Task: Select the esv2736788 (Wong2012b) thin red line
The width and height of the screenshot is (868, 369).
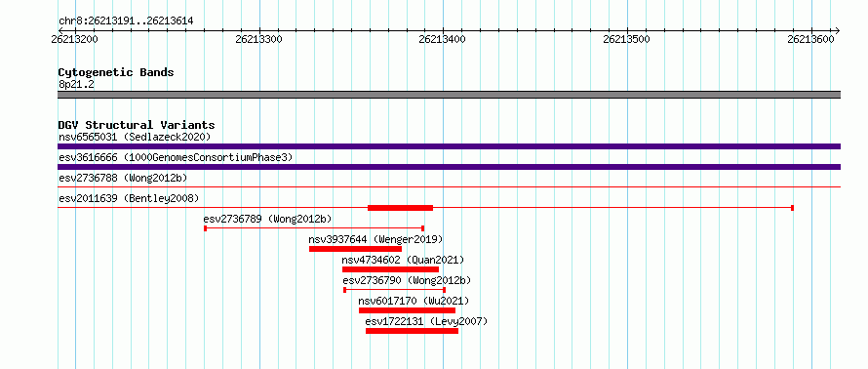Action: click(x=449, y=187)
